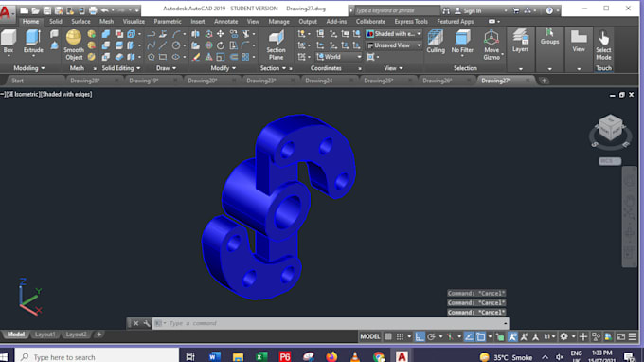Click the Help question mark icon
The height and width of the screenshot is (362, 644).
(549, 10)
